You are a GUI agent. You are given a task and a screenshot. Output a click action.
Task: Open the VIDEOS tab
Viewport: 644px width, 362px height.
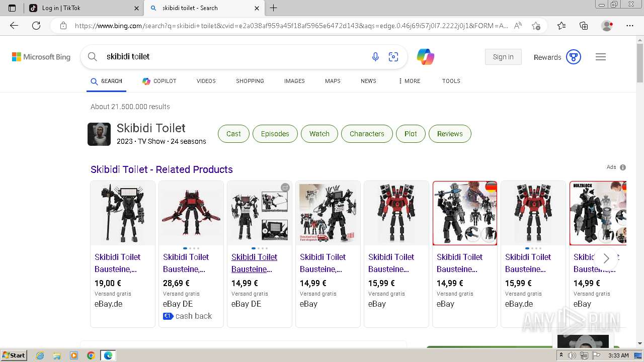(x=206, y=81)
